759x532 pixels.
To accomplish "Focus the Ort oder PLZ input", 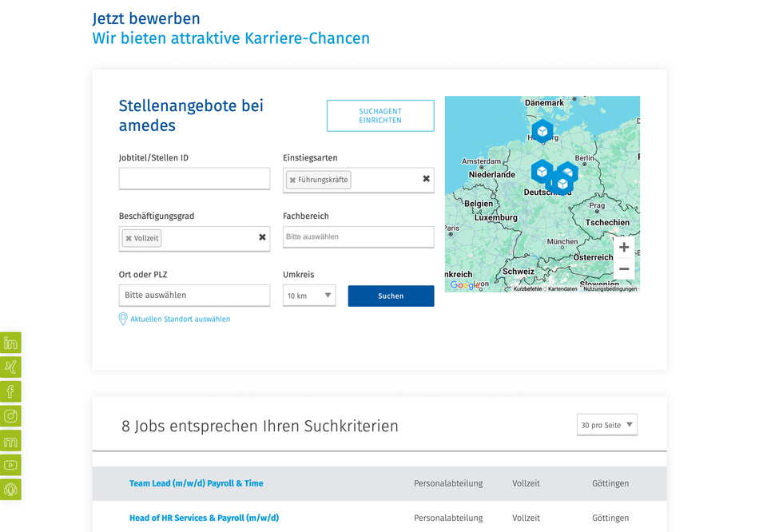I will [194, 296].
